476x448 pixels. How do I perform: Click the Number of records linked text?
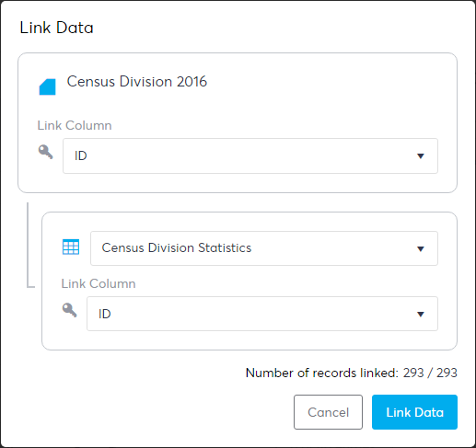[322, 373]
